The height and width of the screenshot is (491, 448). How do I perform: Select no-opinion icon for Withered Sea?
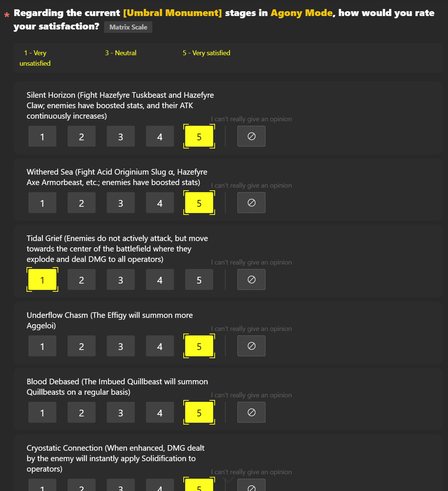251,203
